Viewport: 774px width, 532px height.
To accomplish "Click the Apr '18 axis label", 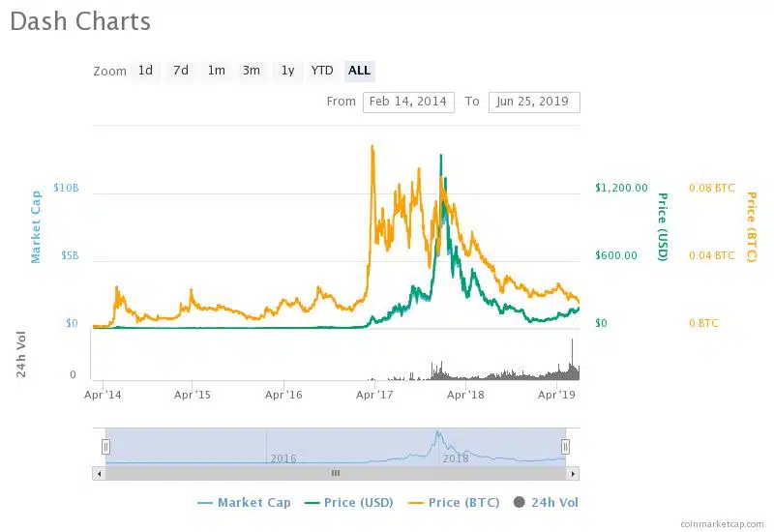I will click(465, 395).
